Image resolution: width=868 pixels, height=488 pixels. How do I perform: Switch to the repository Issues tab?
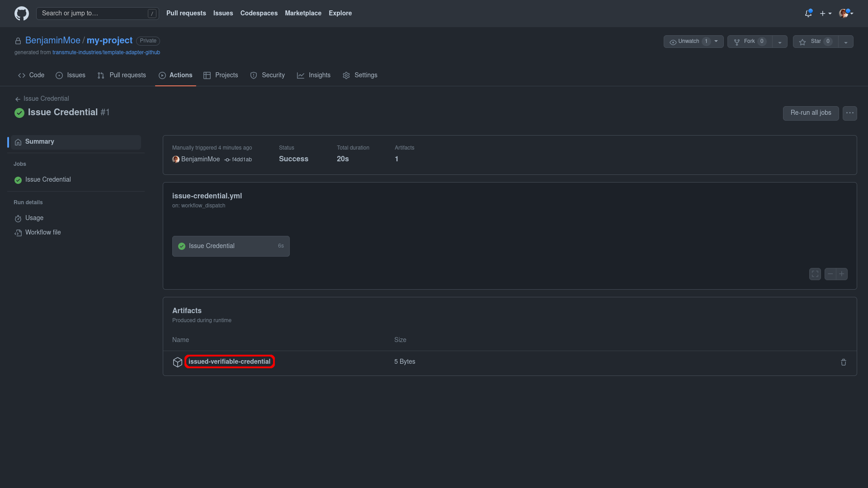pos(71,75)
